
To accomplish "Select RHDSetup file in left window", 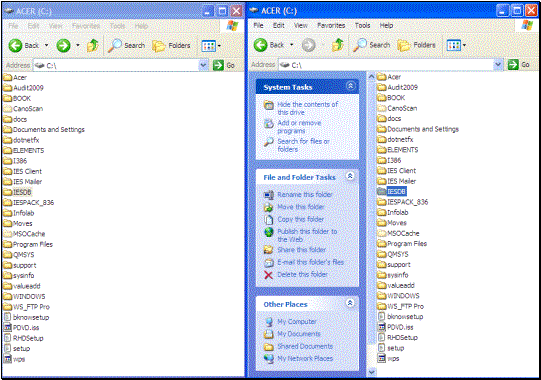I will click(x=23, y=338).
